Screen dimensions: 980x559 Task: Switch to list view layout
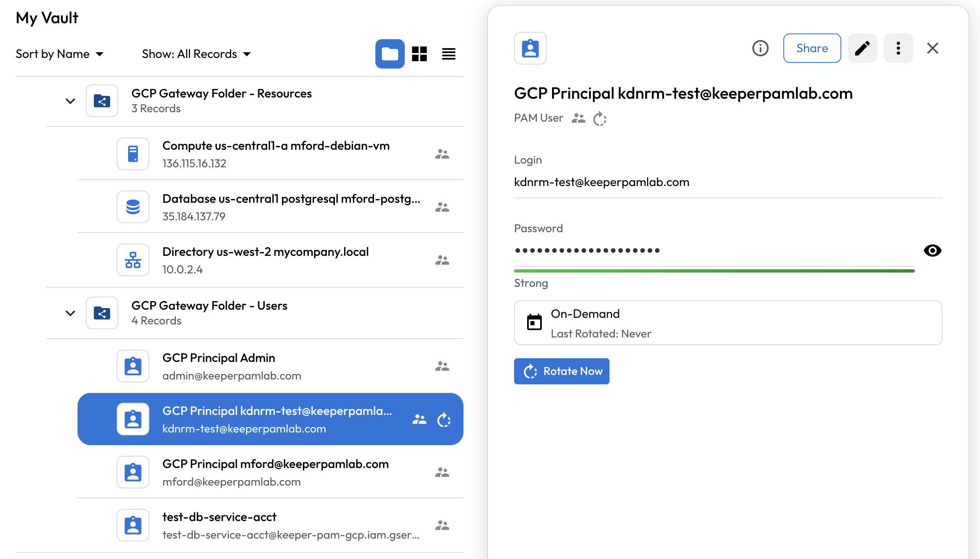(448, 54)
